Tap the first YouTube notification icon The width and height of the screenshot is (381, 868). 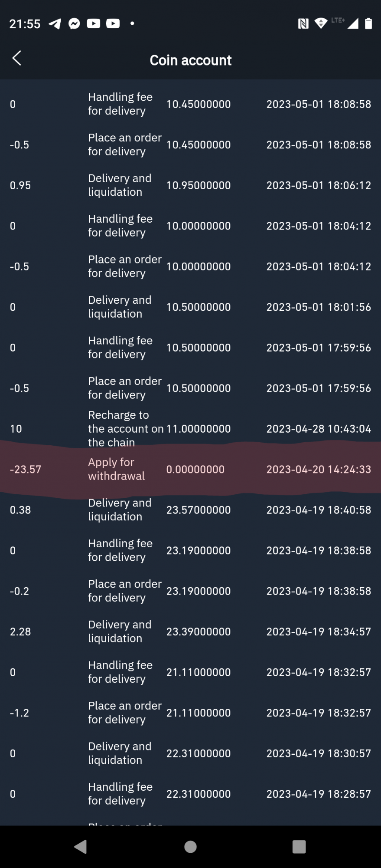pyautogui.click(x=93, y=23)
